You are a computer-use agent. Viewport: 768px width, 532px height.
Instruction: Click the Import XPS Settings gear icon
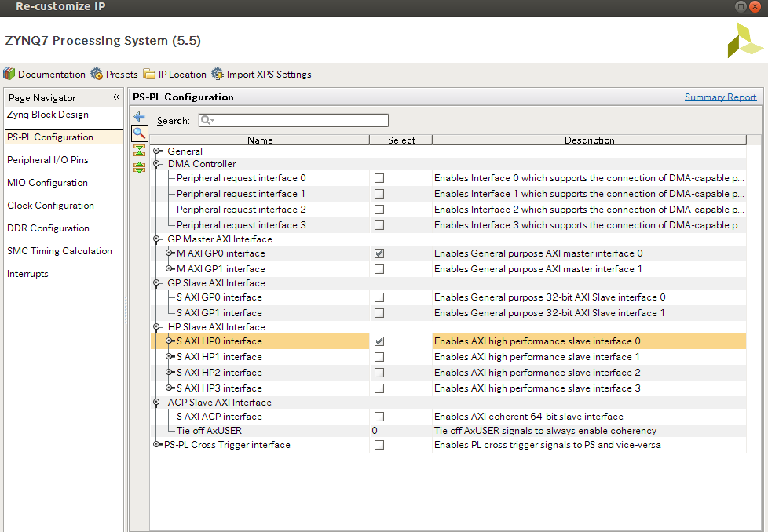pyautogui.click(x=218, y=74)
